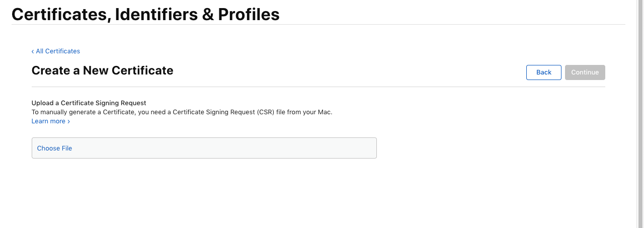The height and width of the screenshot is (228, 644).
Task: Click the chevron arrow after Learn more
Action: 68,121
